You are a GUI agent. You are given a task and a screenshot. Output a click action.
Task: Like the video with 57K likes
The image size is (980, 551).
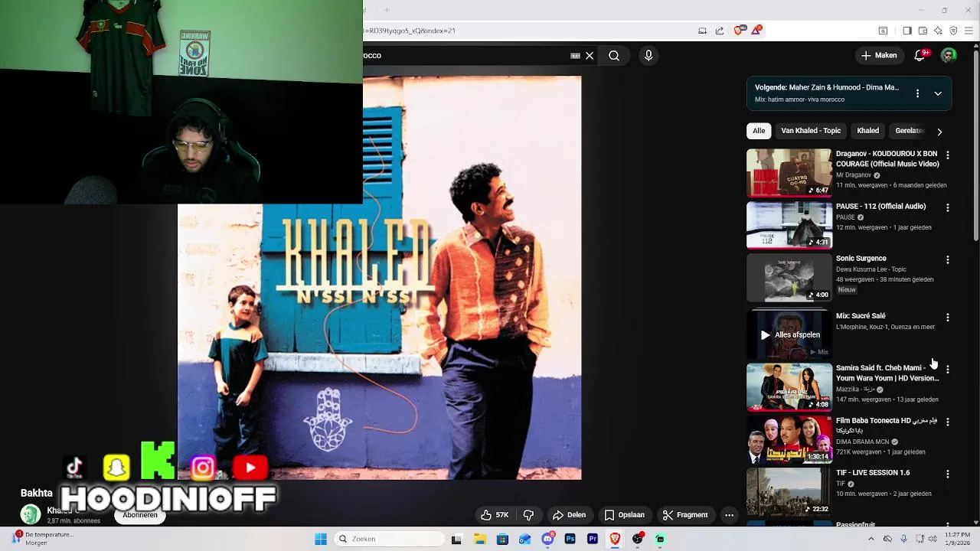click(495, 515)
